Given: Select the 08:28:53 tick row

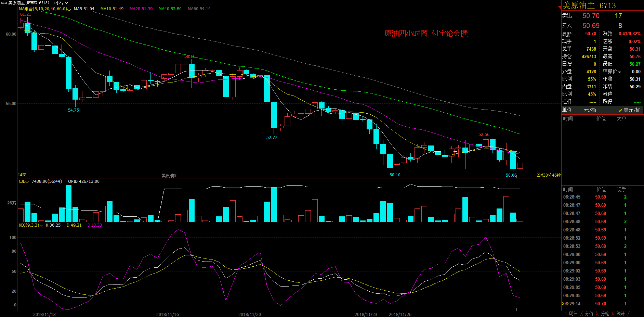Looking at the screenshot, I should pos(602,246).
